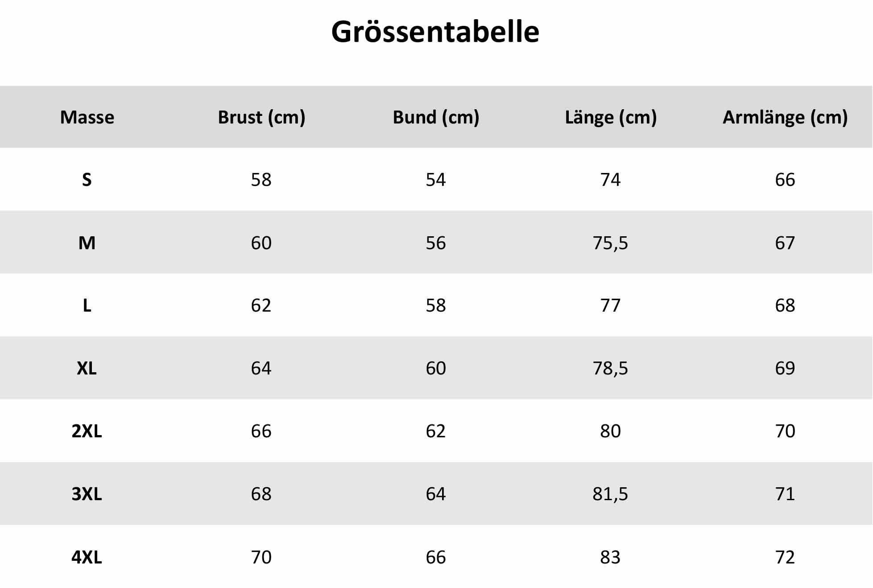873x588 pixels.
Task: Select the 83 length value for 4XL
Action: pyautogui.click(x=610, y=557)
